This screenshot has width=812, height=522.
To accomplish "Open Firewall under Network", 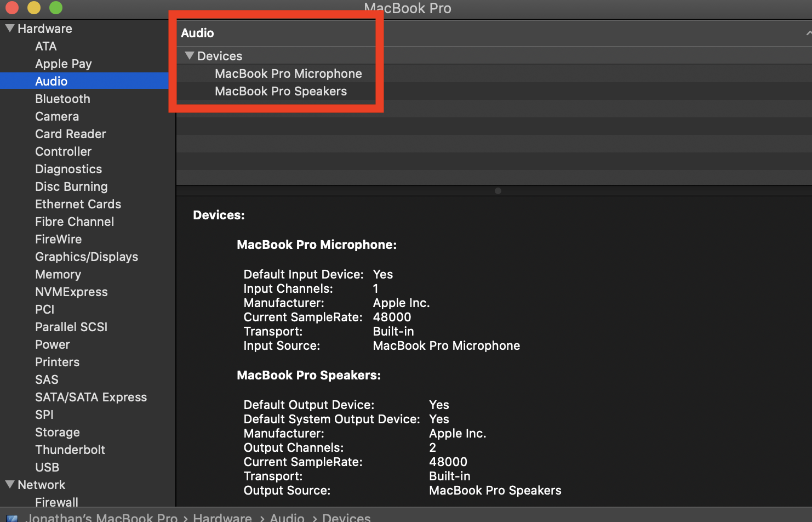I will (56, 502).
